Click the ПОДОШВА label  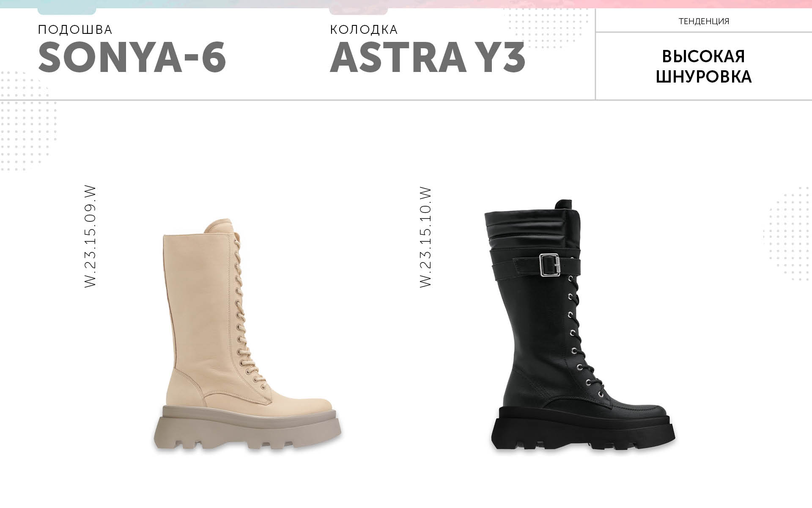click(75, 30)
